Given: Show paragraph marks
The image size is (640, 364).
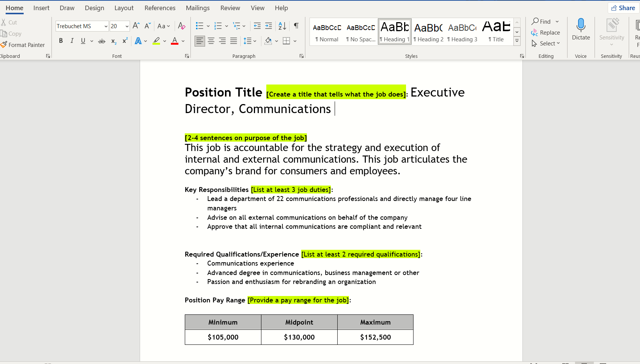Looking at the screenshot, I should pos(296,26).
